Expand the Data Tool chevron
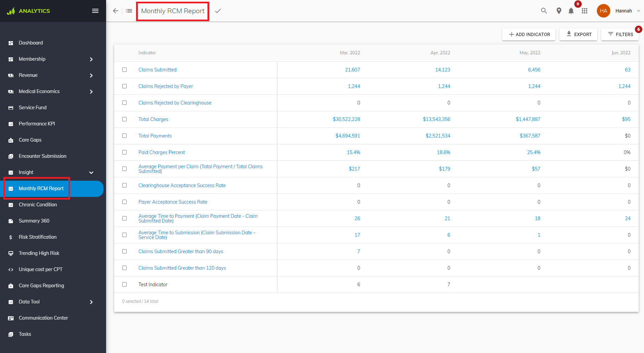Viewport: 644px width, 353px height. pyautogui.click(x=91, y=302)
